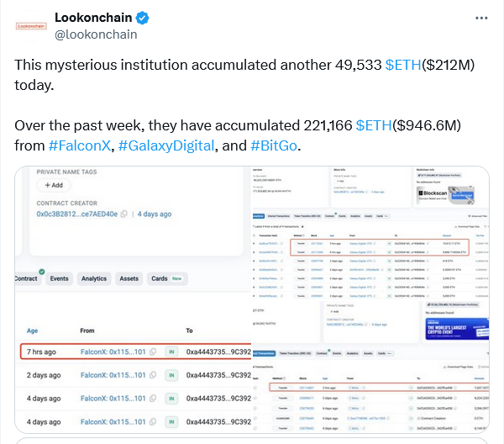This screenshot has height=444, width=504.
Task: Open the @lookonchain handle link
Action: (x=96, y=34)
